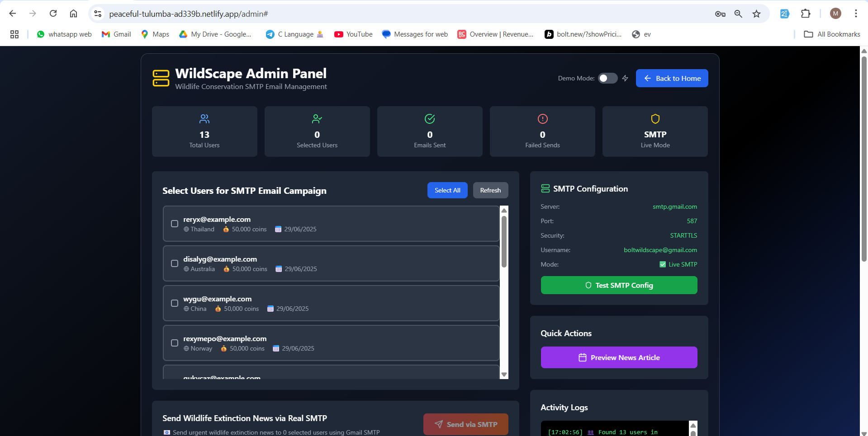Viewport: 868px width, 436px height.
Task: Open the password manager key icon
Action: pyautogui.click(x=720, y=14)
